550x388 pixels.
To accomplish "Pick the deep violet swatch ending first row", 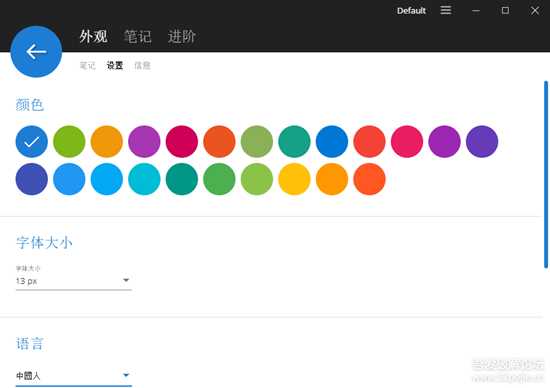I will (482, 141).
